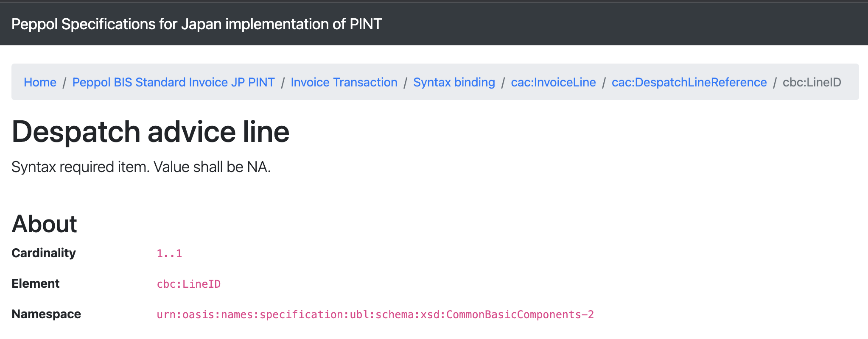Open Peppol BIS Standard Invoice JP PINT breadcrumb
The height and width of the screenshot is (339, 868).
tap(174, 82)
